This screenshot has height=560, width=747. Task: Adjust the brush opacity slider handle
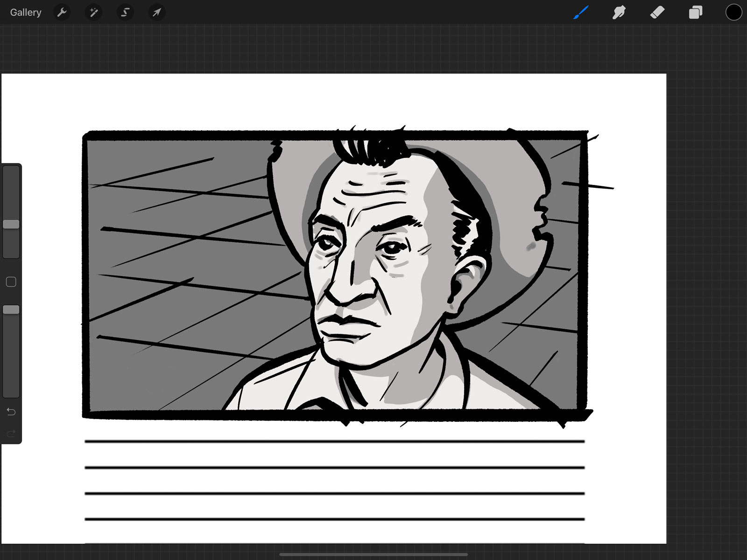point(11,310)
